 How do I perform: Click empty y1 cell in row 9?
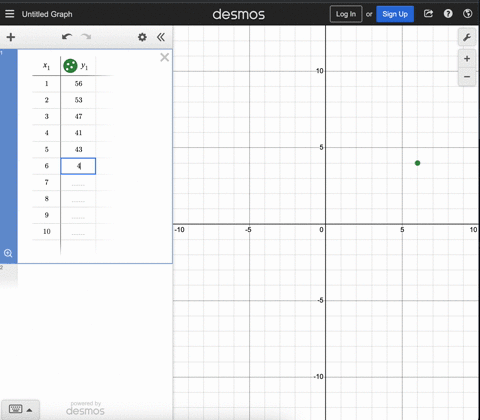78,215
